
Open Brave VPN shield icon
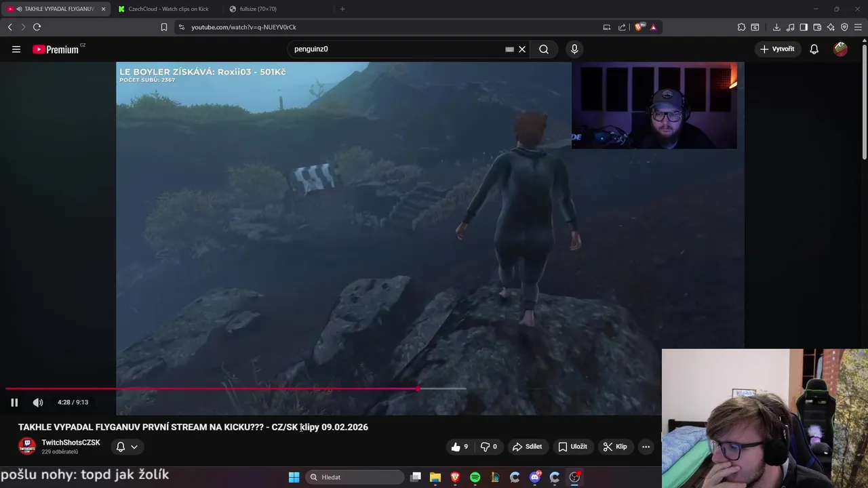[844, 27]
